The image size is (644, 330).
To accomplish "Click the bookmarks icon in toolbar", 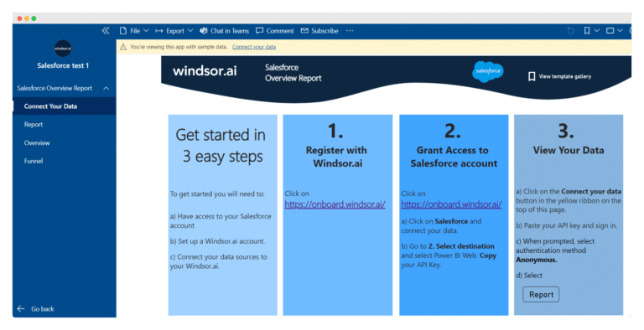I will [587, 31].
